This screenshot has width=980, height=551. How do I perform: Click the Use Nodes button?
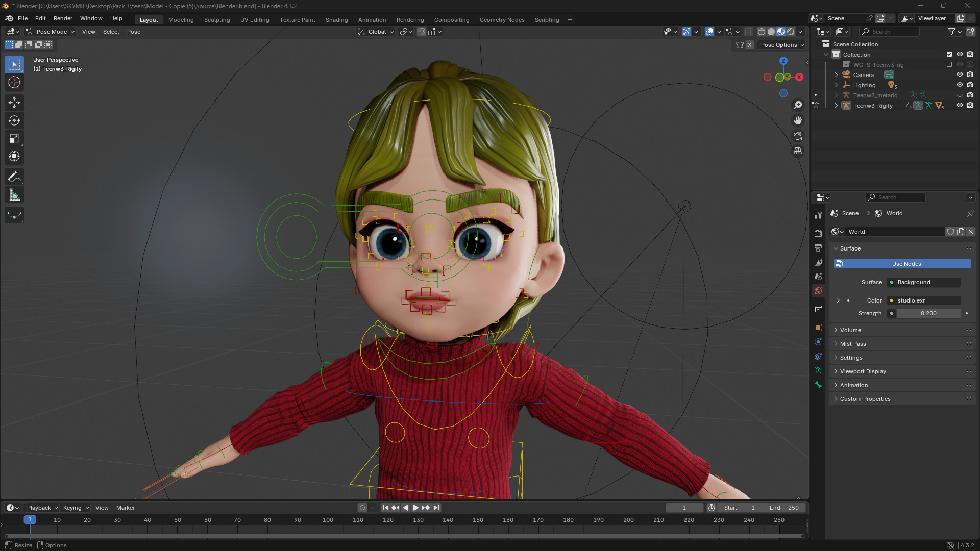click(x=902, y=264)
